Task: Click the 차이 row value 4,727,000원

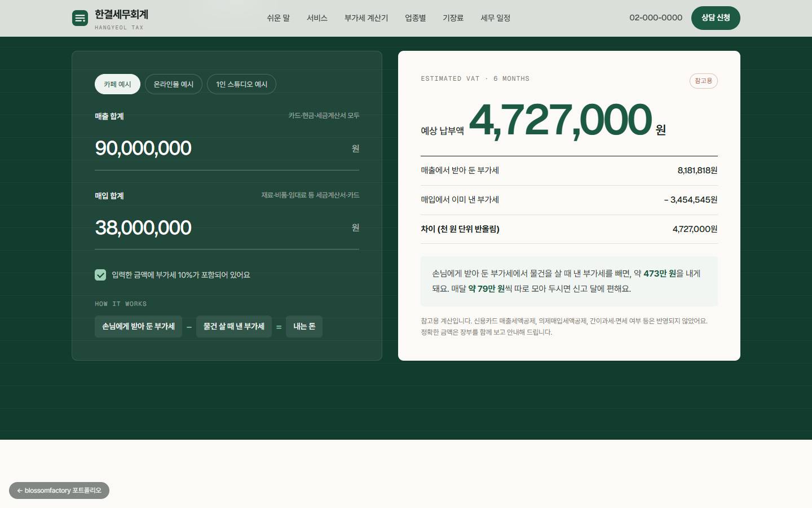Action: (695, 229)
